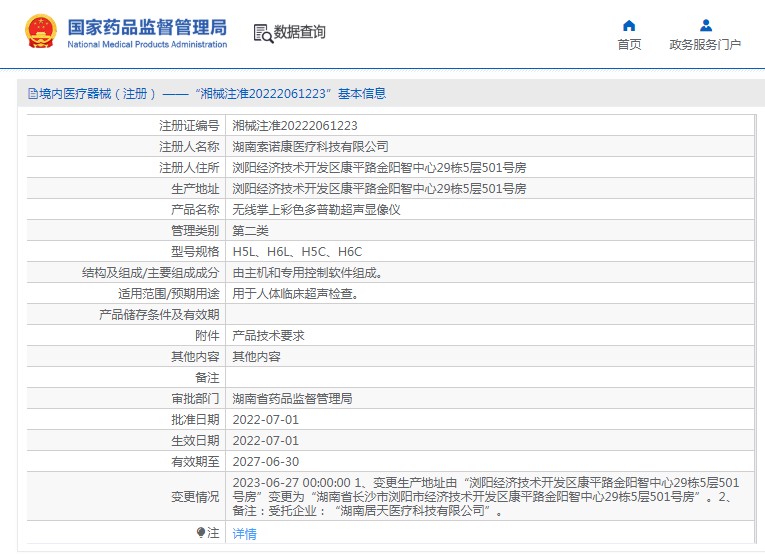
Task: Select the 首页 label text
Action: pos(629,44)
